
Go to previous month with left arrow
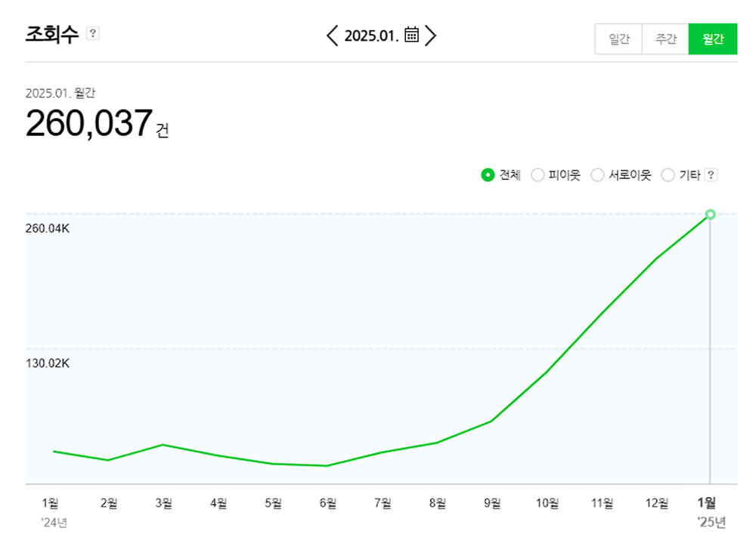332,36
